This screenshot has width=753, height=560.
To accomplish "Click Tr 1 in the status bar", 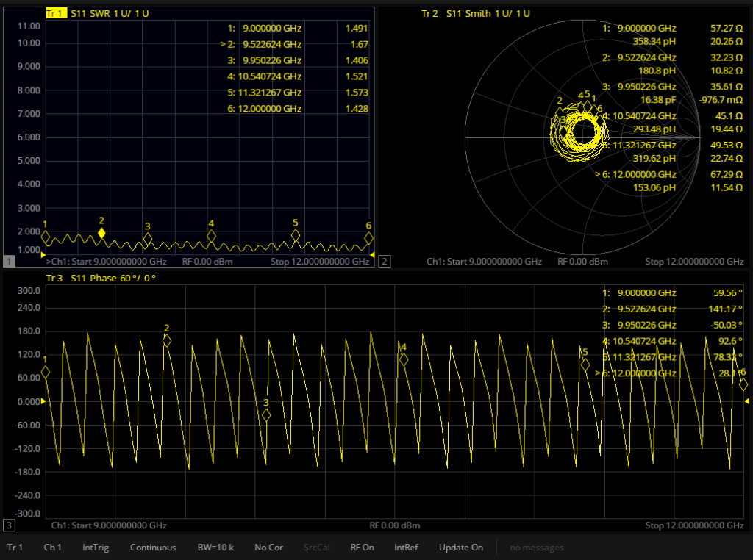I will 15,547.
